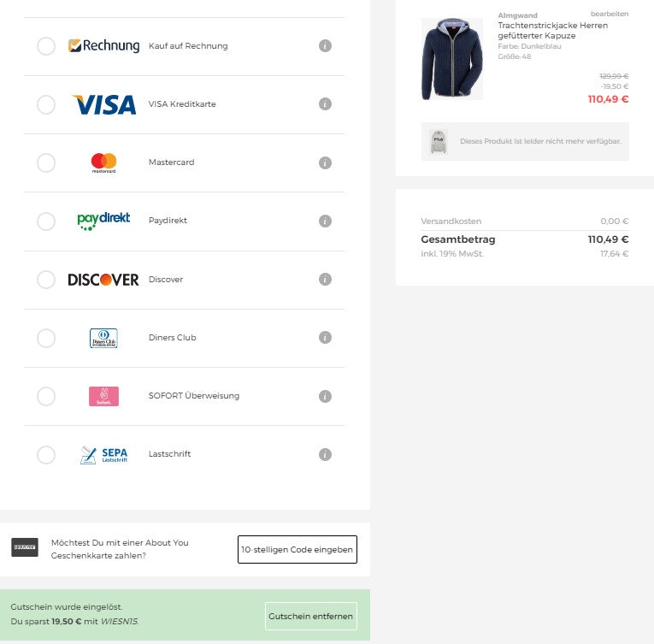The image size is (654, 644).
Task: Click '10-stelligen Code eingeben' button
Action: pos(297,550)
